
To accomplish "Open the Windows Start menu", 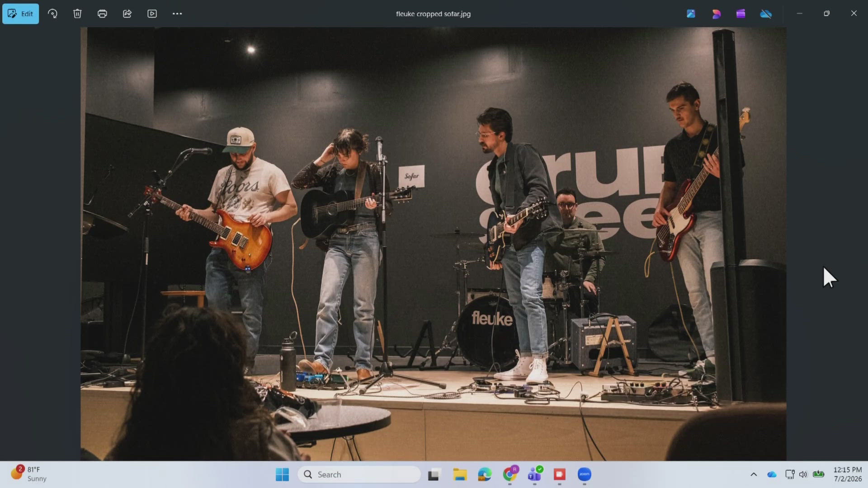I will click(282, 474).
